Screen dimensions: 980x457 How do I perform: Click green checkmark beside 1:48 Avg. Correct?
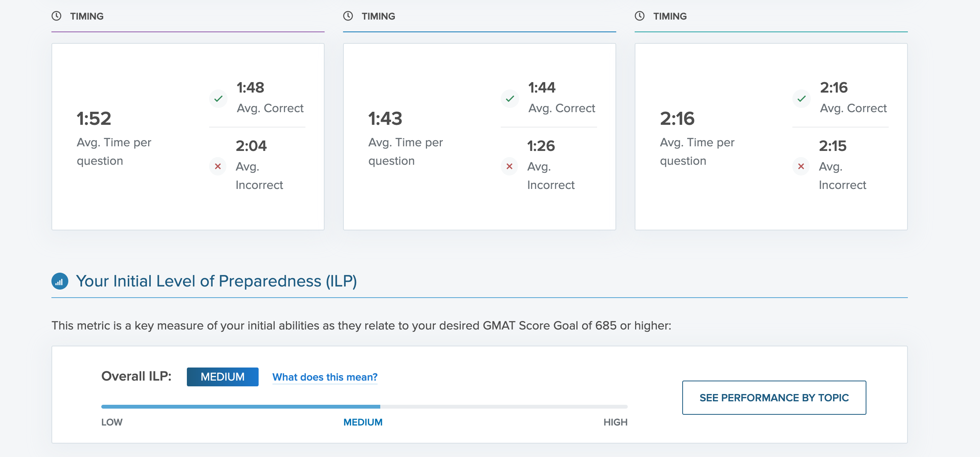pos(218,99)
